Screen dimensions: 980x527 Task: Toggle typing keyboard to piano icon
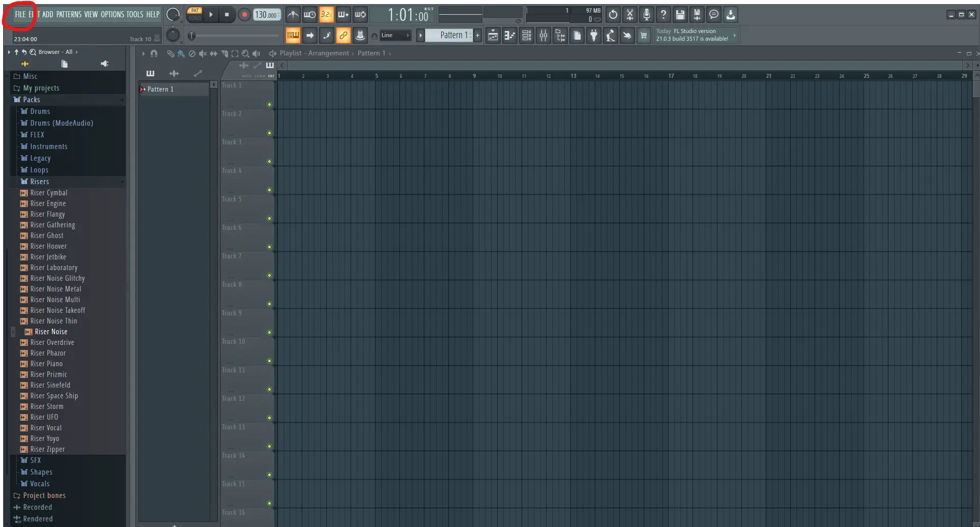pos(293,35)
